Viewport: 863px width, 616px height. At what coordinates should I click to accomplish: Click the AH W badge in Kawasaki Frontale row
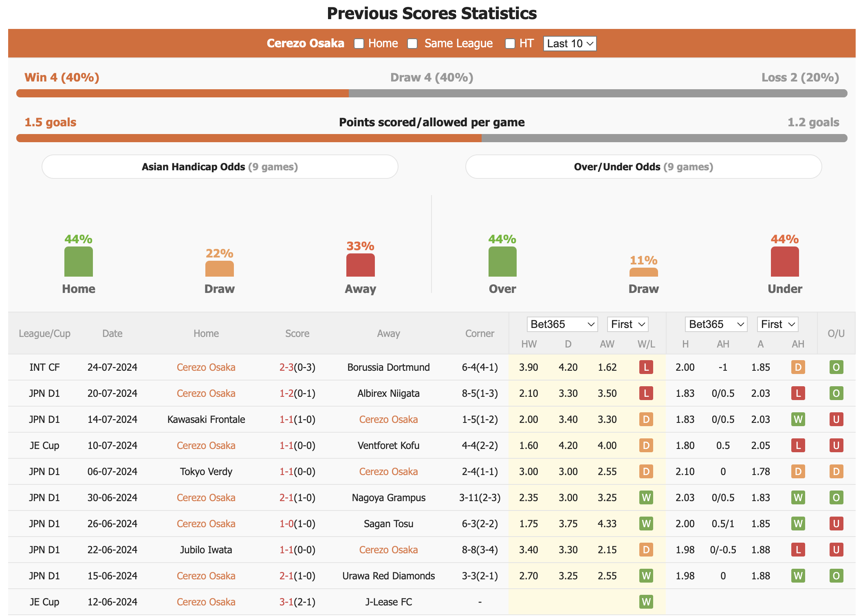tap(798, 419)
